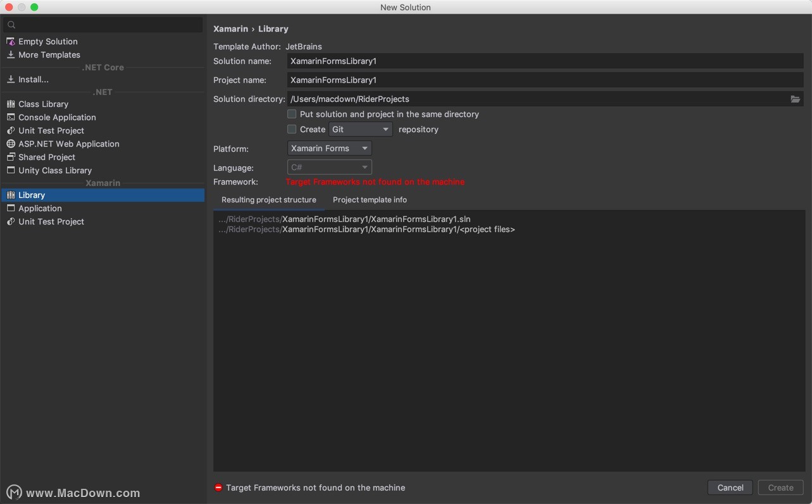This screenshot has height=504, width=812.
Task: Click the Xamarin Application icon
Action: 11,208
